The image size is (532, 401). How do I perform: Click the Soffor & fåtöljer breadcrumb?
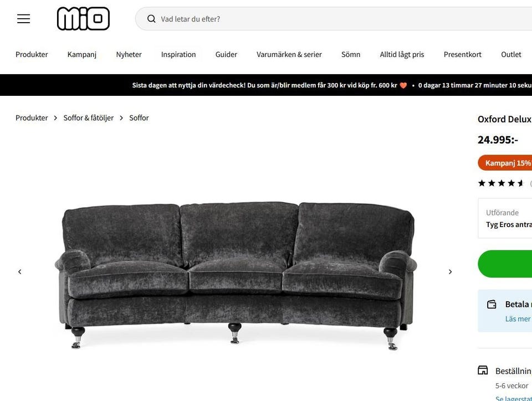coord(89,118)
